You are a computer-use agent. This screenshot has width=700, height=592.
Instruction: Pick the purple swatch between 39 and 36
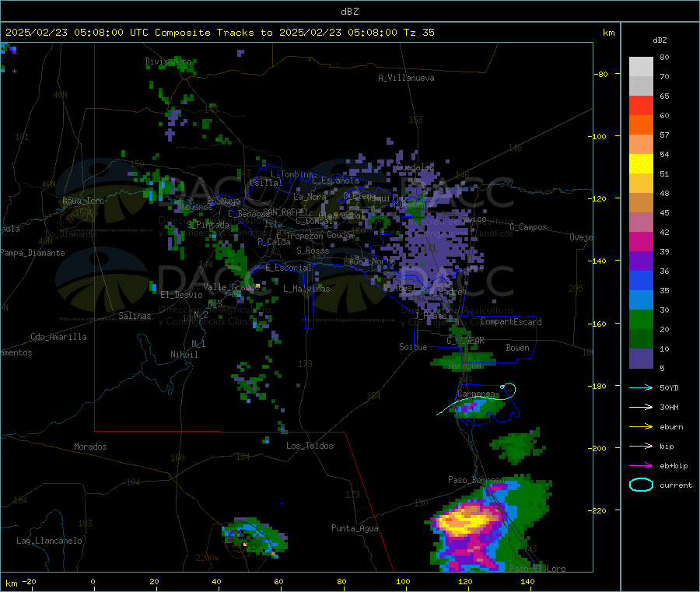(x=641, y=261)
